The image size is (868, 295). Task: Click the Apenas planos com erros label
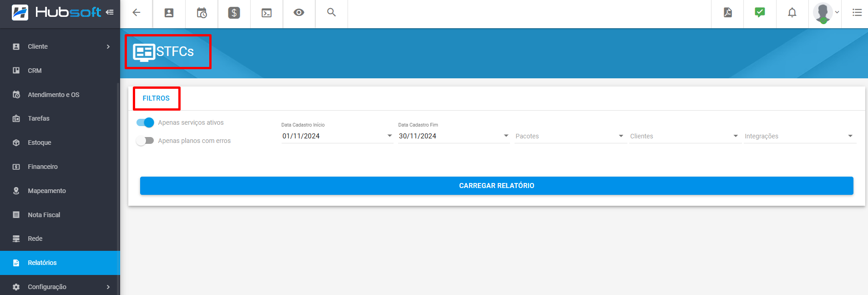(x=194, y=141)
